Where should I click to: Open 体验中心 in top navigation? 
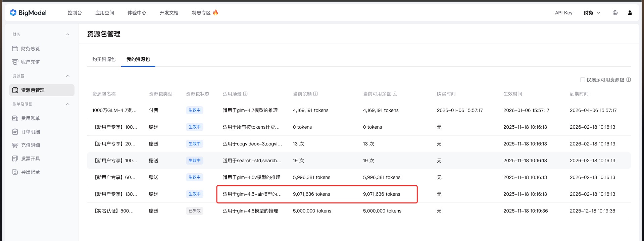point(137,13)
